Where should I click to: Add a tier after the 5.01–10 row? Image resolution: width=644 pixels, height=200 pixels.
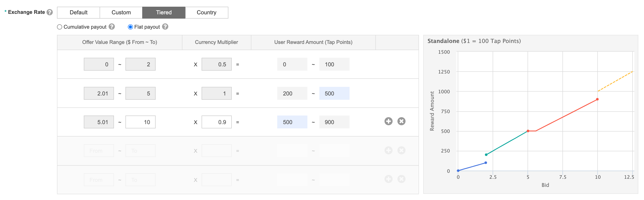coord(388,121)
